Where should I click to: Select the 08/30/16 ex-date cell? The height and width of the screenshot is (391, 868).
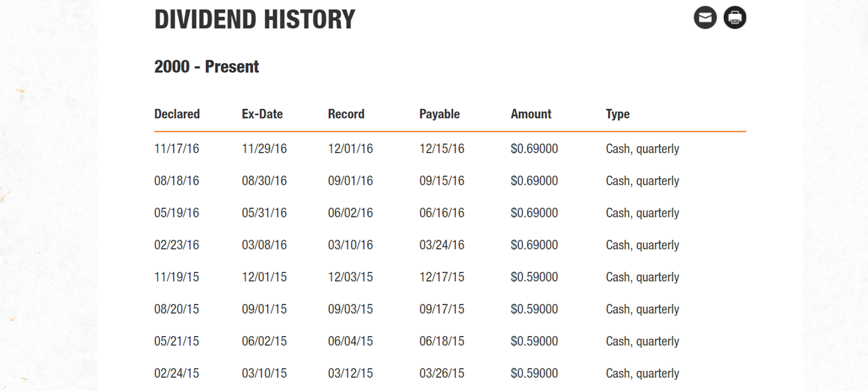point(264,181)
